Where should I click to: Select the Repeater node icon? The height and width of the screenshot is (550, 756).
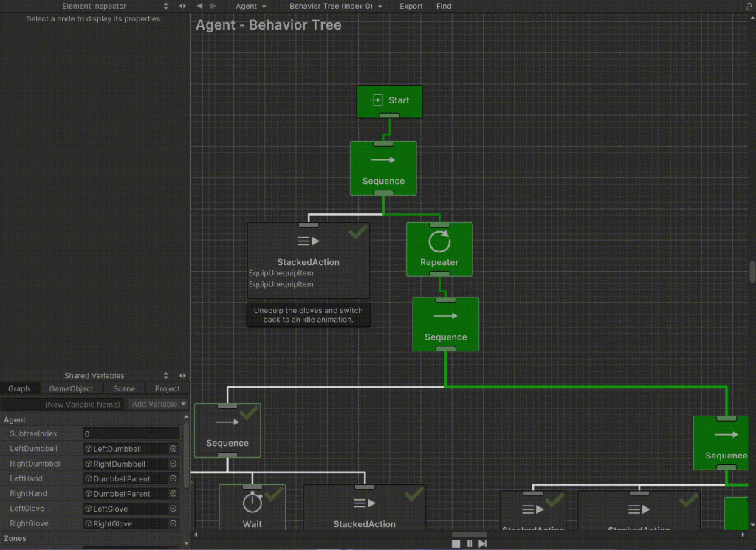point(439,241)
